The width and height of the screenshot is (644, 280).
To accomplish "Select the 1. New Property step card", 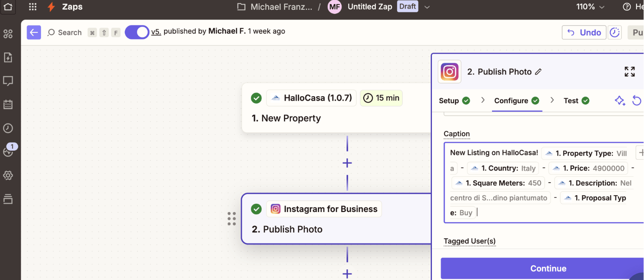I will pos(336,108).
